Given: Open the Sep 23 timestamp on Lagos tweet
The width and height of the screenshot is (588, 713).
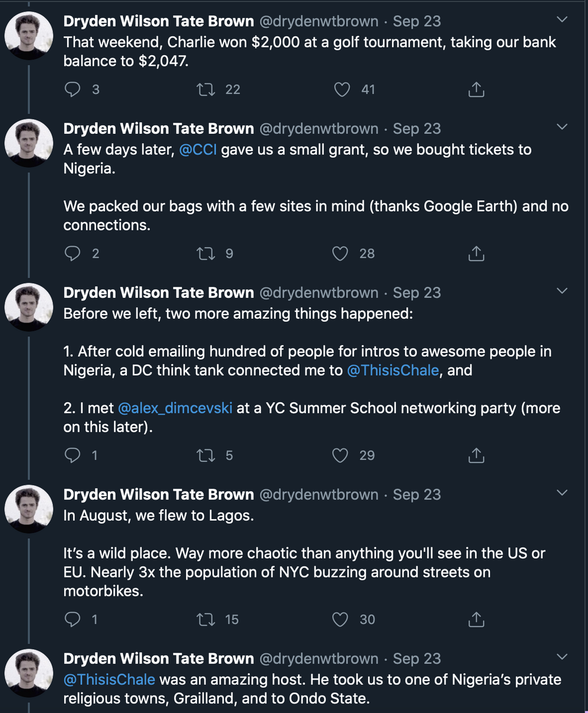Looking at the screenshot, I should tap(417, 495).
